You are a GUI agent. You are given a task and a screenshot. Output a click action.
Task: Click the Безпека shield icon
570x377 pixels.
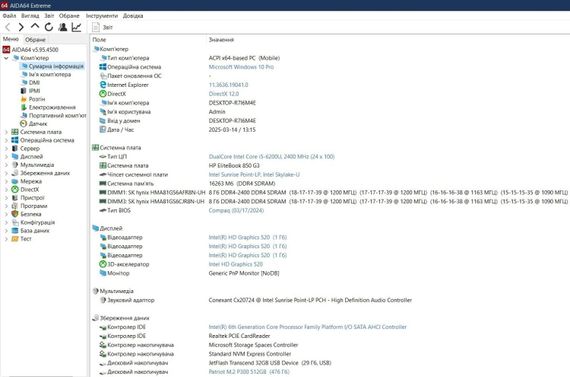tap(15, 214)
